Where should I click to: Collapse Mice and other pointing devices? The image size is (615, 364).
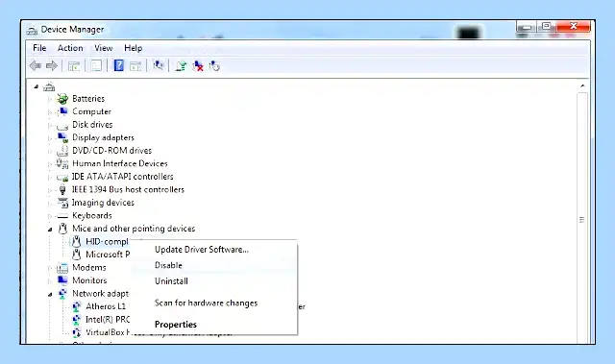[x=50, y=230]
